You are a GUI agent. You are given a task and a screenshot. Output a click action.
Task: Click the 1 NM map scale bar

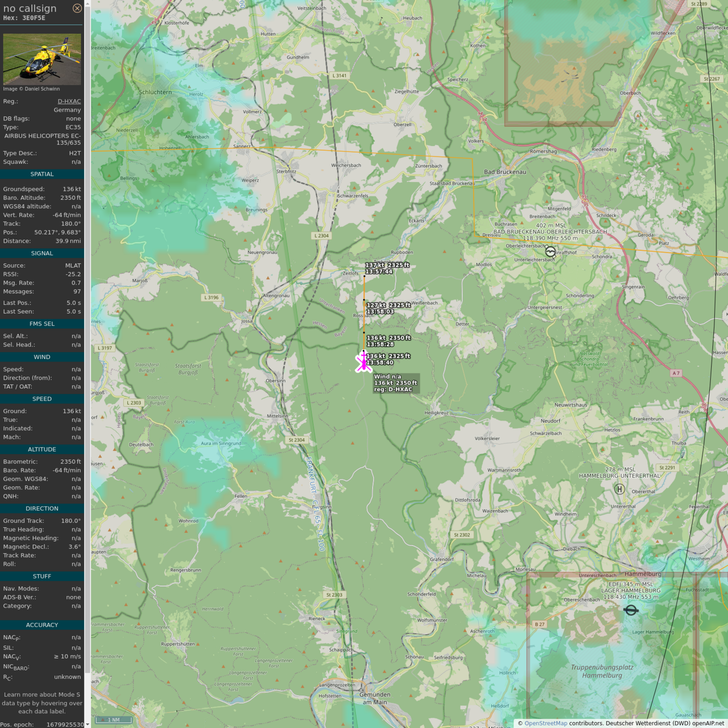pyautogui.click(x=114, y=720)
